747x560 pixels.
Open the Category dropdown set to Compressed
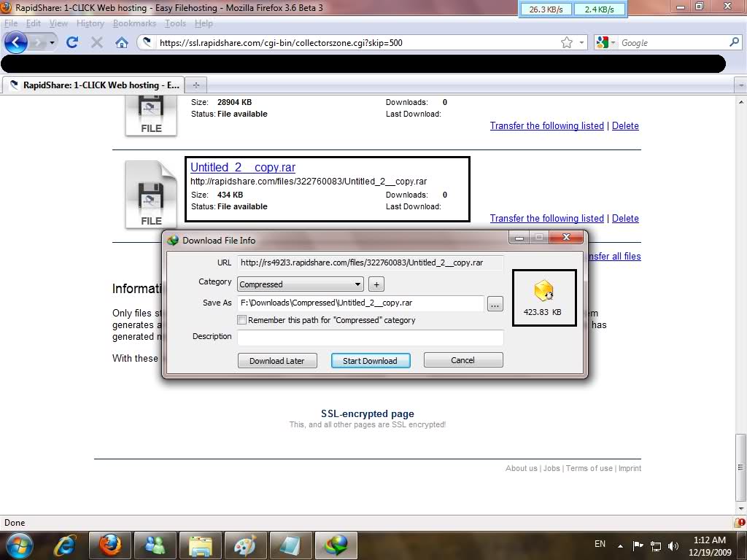coord(300,284)
